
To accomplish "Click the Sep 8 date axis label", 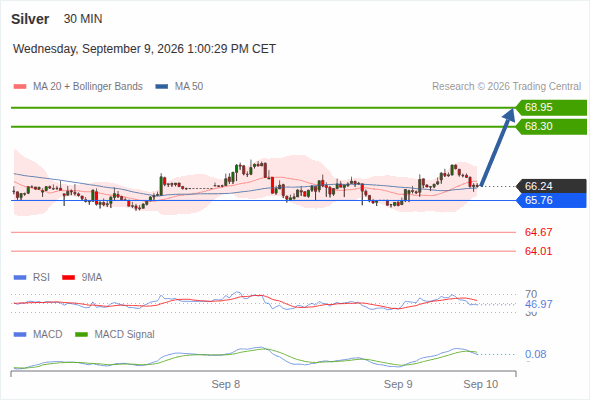I will (x=225, y=384).
